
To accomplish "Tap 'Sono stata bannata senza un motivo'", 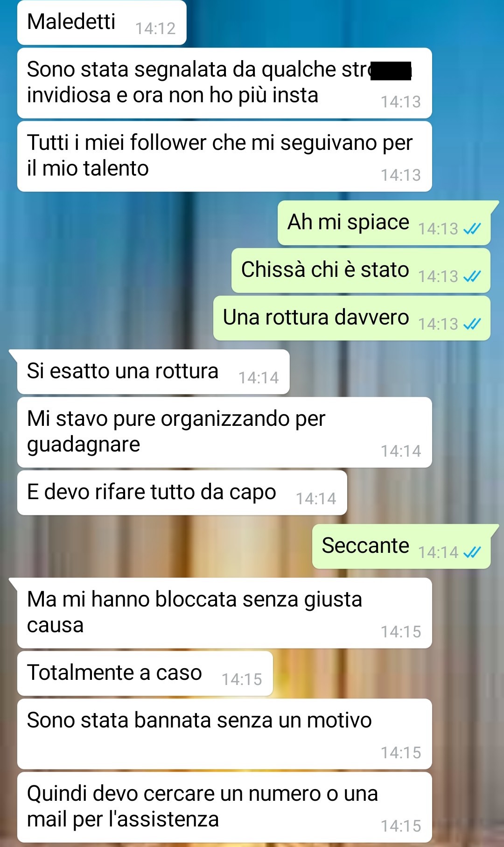I will click(224, 734).
